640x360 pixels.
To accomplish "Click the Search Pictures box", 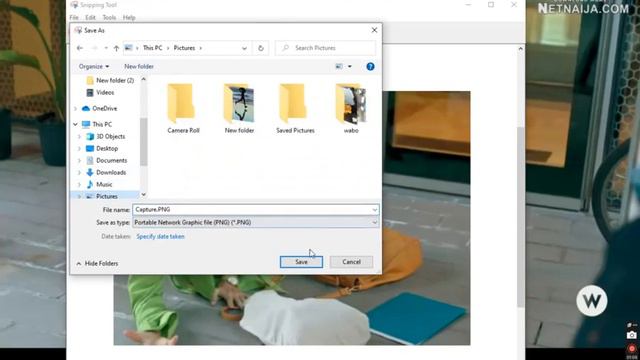I will (325, 48).
